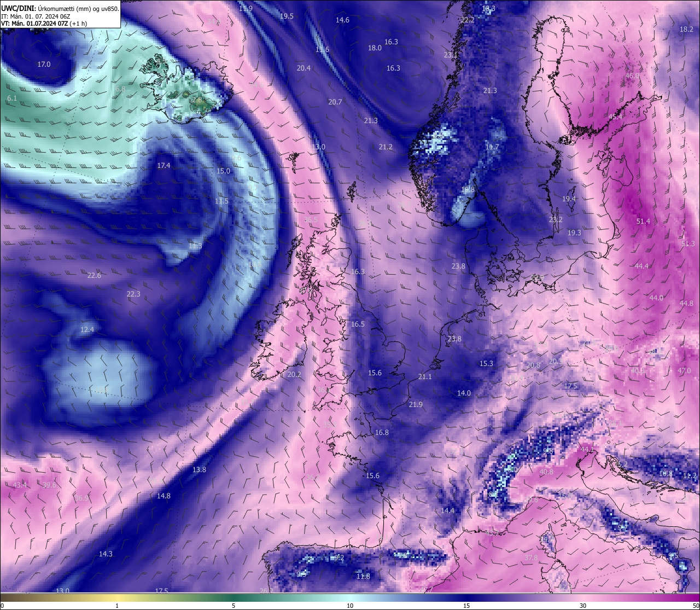Viewport: 700px width, 610px height.
Task: Click the 19.3 value over the Baltic
Action: click(x=574, y=233)
